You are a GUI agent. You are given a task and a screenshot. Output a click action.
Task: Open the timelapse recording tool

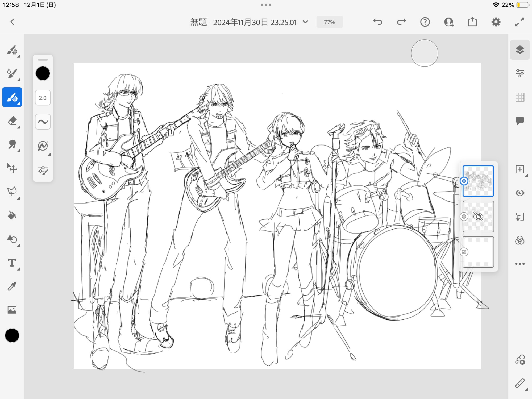[x=520, y=360]
